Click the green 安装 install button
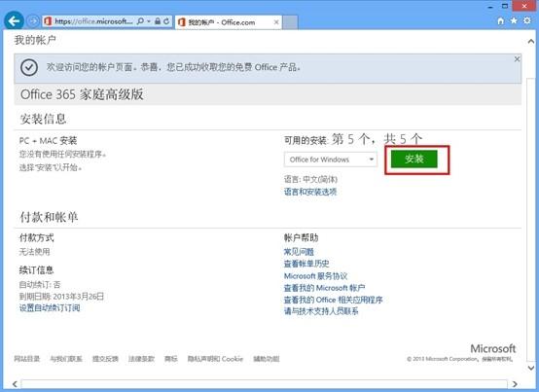Viewport: 539px width, 392px height. 413,159
